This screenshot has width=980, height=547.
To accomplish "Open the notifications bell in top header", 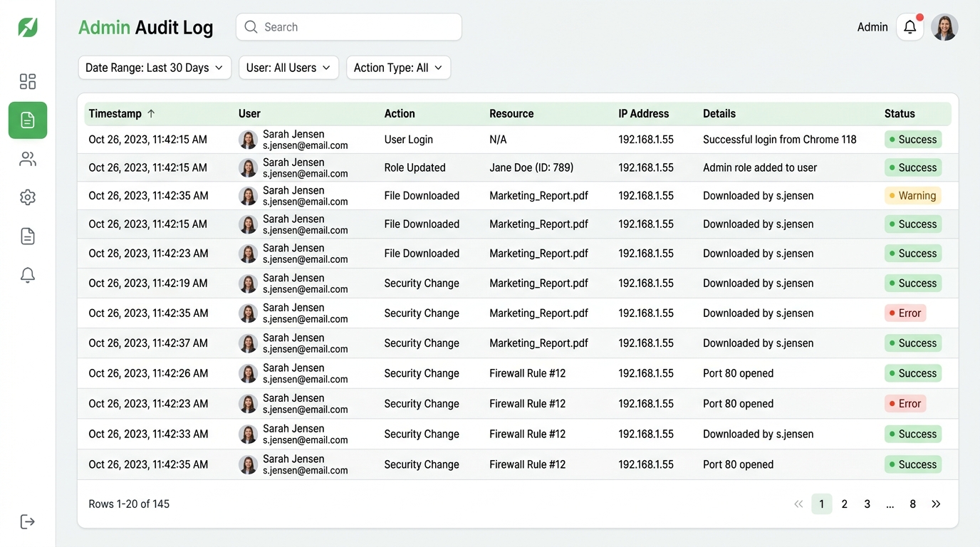I will click(910, 27).
